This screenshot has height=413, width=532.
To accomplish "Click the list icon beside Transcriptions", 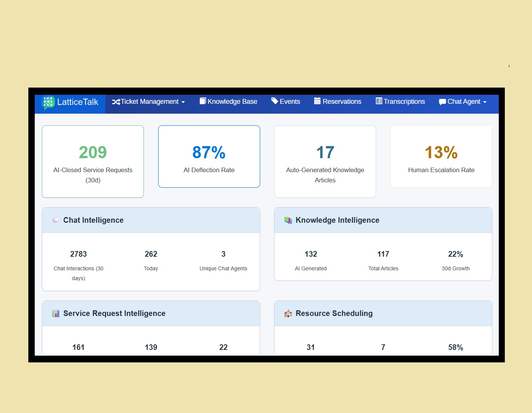I will pos(378,101).
